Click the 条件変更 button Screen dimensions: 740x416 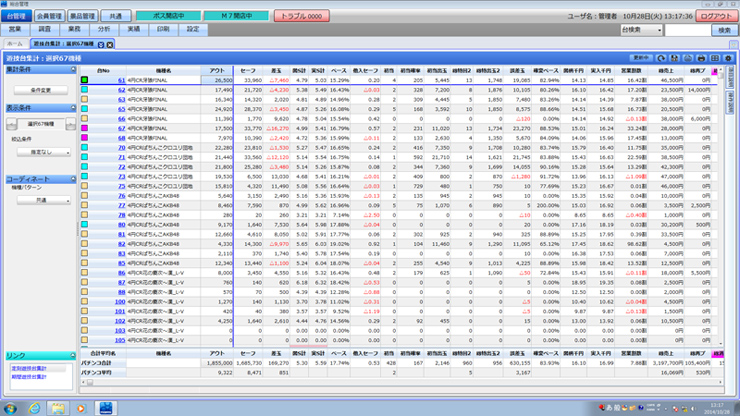tap(41, 90)
